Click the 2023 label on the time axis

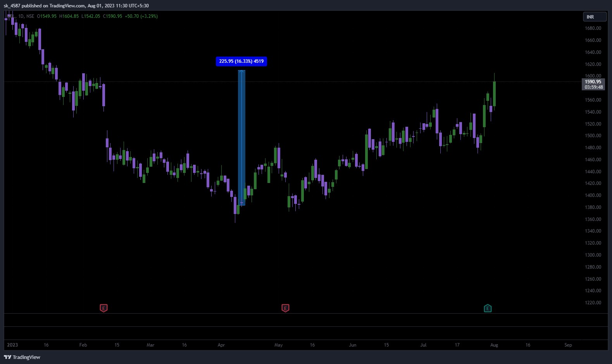pos(12,345)
